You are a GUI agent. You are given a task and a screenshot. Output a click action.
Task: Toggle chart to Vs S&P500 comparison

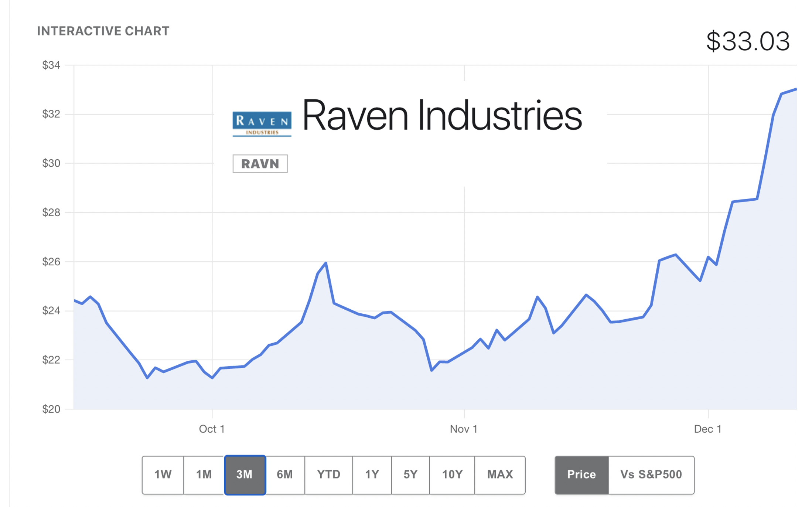point(651,474)
